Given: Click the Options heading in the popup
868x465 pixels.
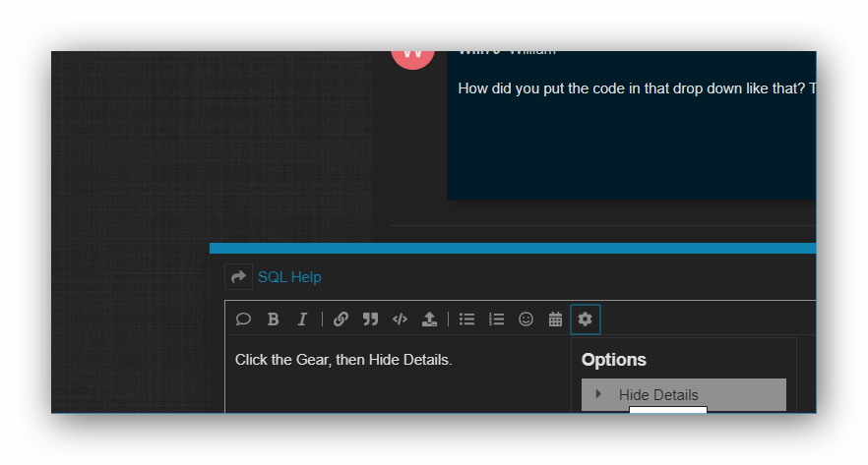Looking at the screenshot, I should pyautogui.click(x=613, y=360).
